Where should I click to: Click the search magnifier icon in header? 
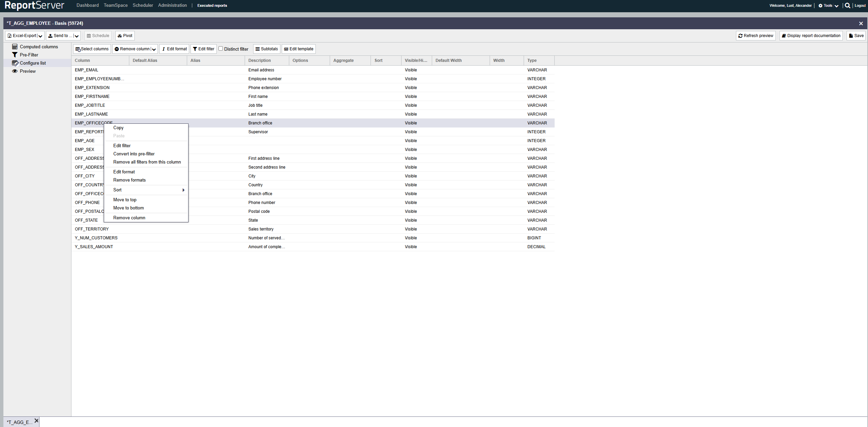(847, 5)
